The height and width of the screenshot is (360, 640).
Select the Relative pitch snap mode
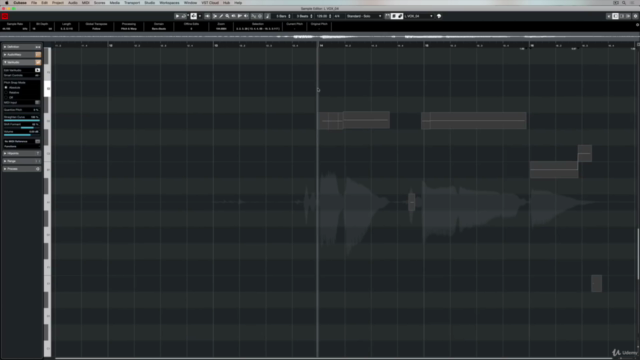point(6,93)
